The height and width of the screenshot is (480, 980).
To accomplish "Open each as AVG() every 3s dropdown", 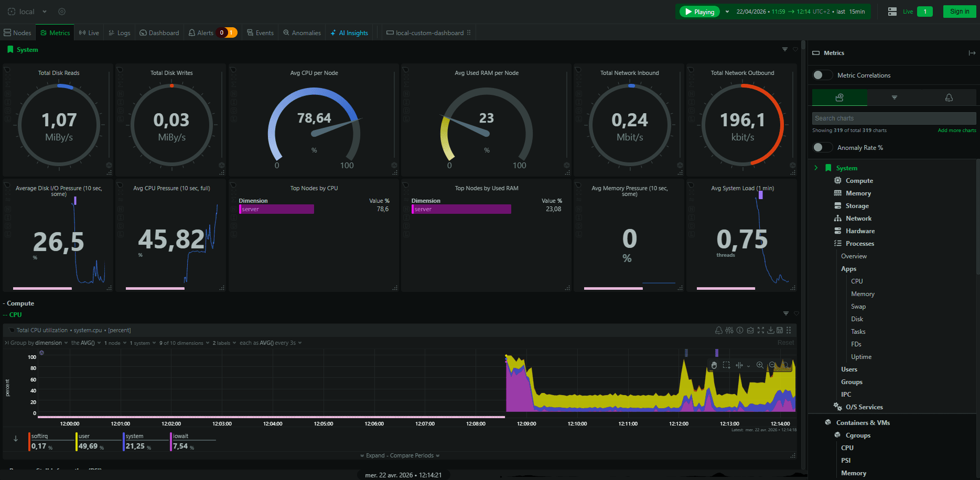I will pyautogui.click(x=271, y=343).
